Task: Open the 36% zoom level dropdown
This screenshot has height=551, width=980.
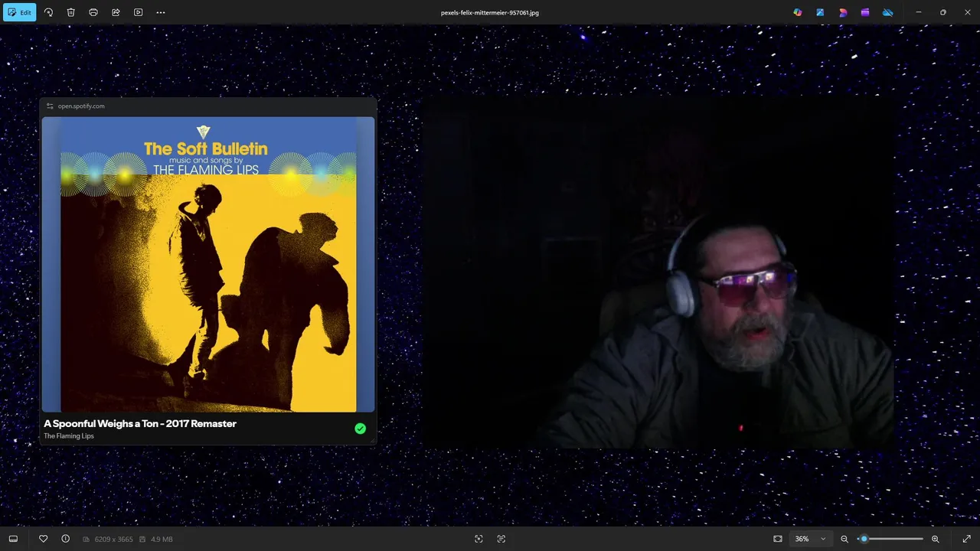Action: tap(811, 539)
